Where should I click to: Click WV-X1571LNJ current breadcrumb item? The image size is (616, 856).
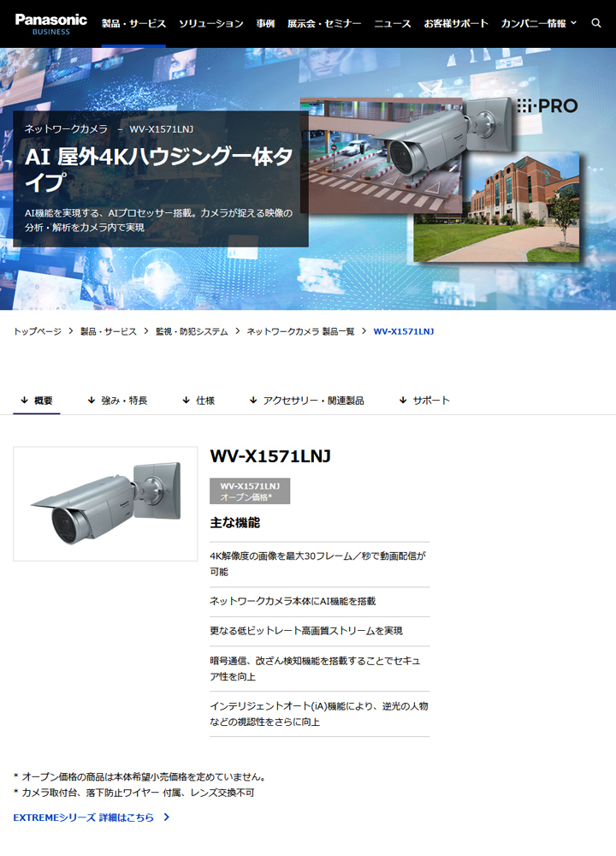[404, 331]
